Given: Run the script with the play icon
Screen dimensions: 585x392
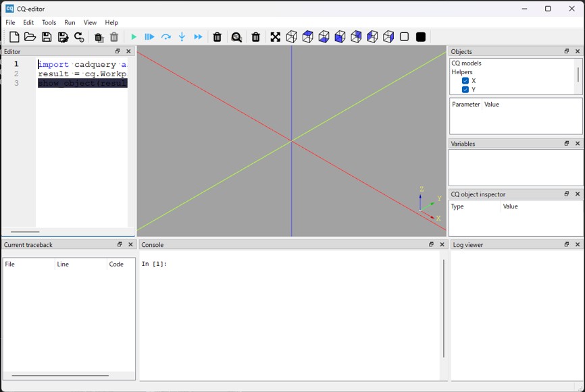Looking at the screenshot, I should [x=134, y=37].
